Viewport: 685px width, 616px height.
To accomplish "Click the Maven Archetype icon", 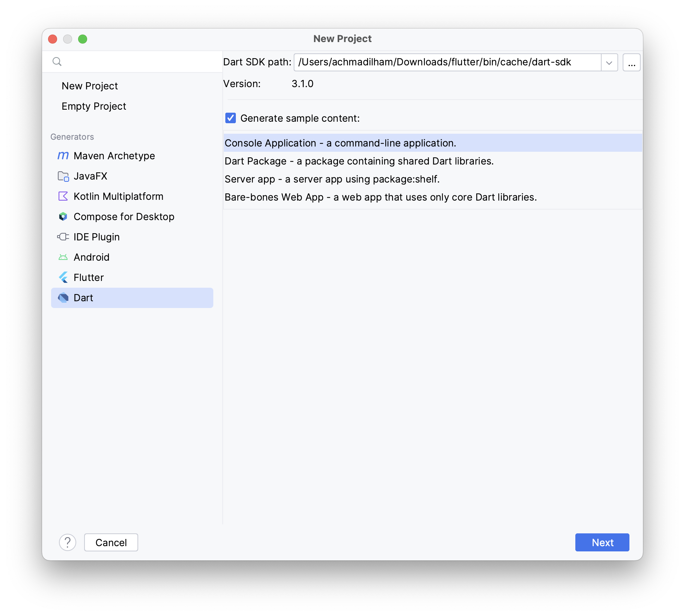I will coord(63,156).
